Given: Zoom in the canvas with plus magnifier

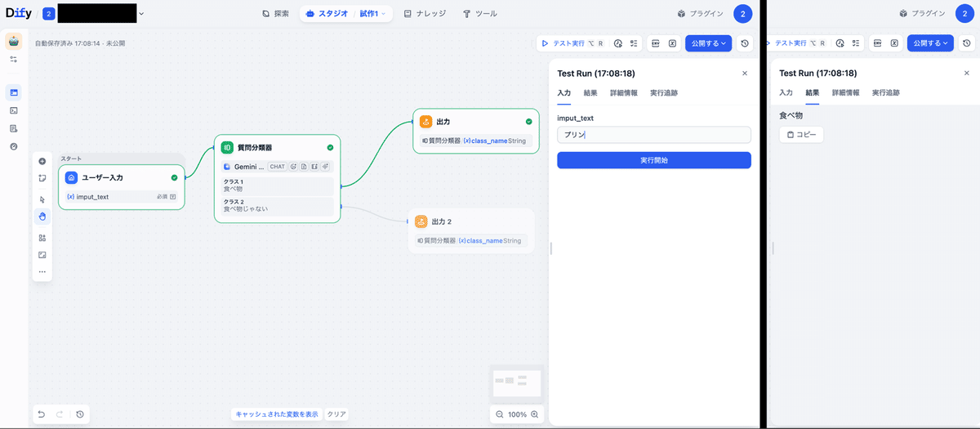Looking at the screenshot, I should click(x=535, y=414).
